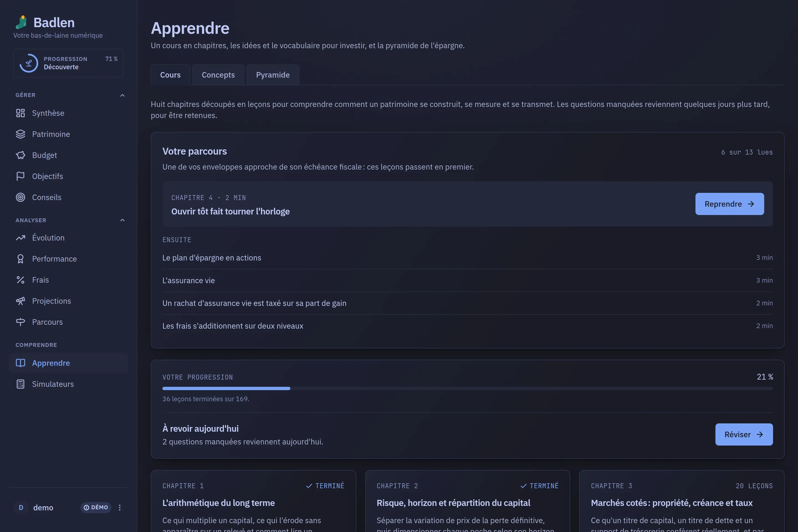Viewport: 798px width, 532px height.
Task: Click the D avatar for demo
Action: pyautogui.click(x=21, y=507)
